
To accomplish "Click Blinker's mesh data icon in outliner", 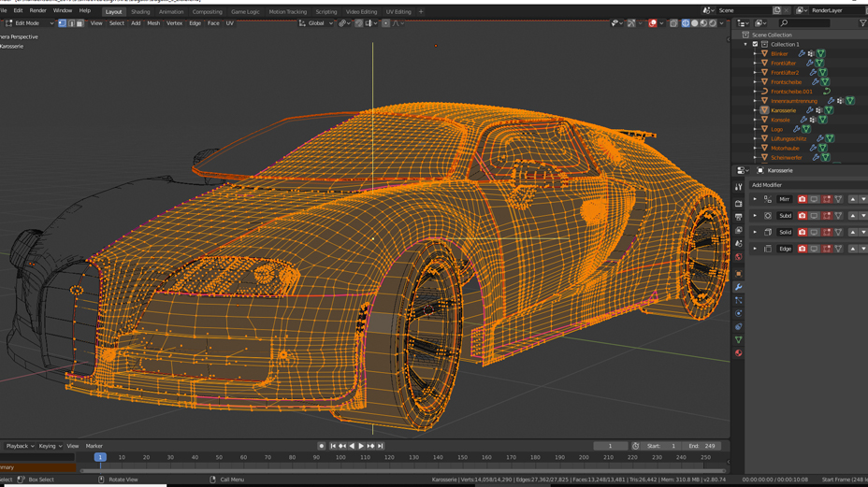I will pos(821,53).
